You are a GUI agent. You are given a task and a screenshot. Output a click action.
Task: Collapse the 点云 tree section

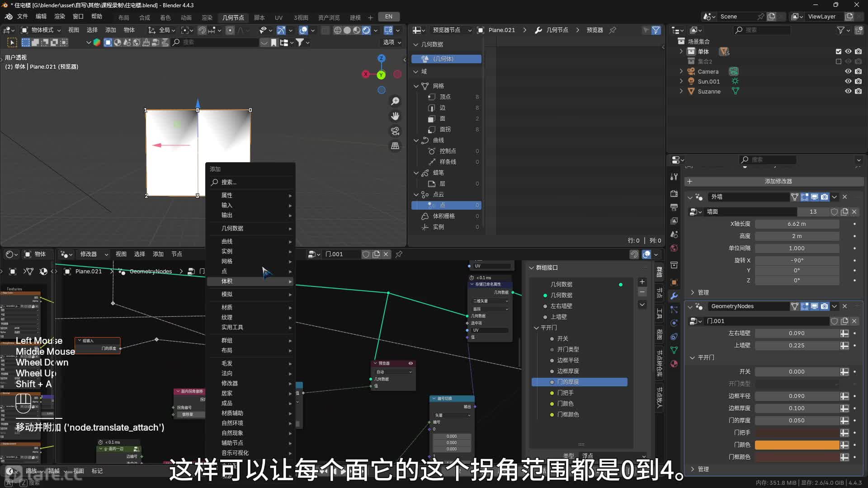[x=416, y=194]
